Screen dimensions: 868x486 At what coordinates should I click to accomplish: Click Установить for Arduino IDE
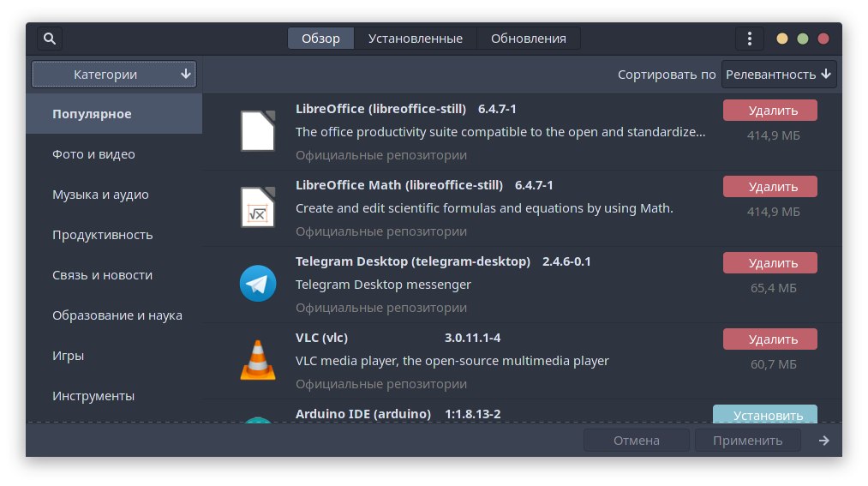pos(765,414)
